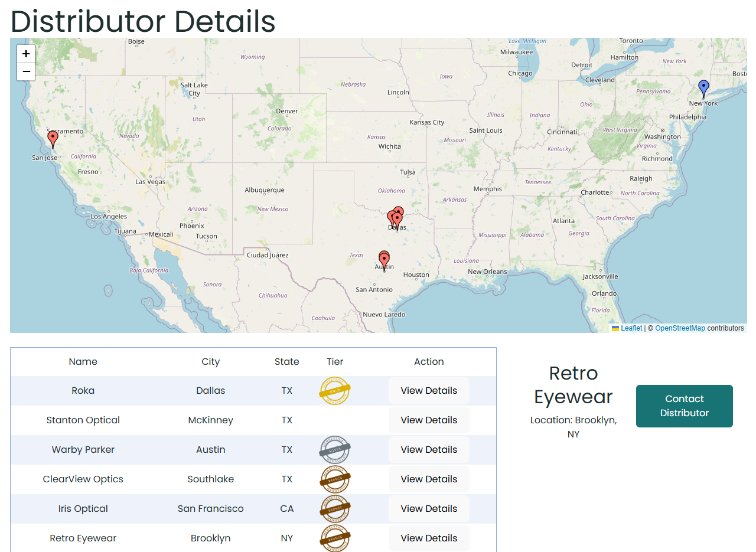
Task: Open the Leaflet attribution link
Action: click(x=631, y=328)
